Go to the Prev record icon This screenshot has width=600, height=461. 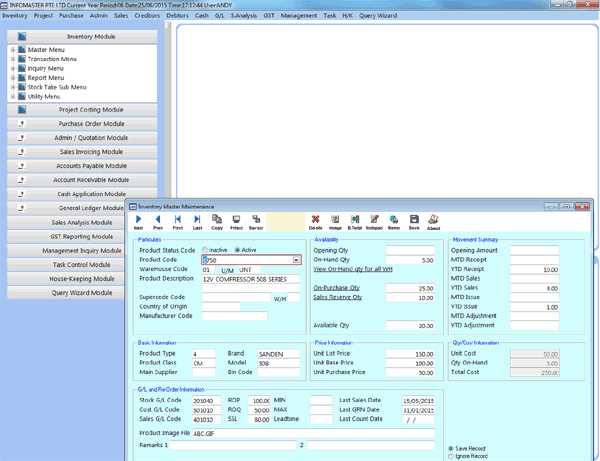158,221
